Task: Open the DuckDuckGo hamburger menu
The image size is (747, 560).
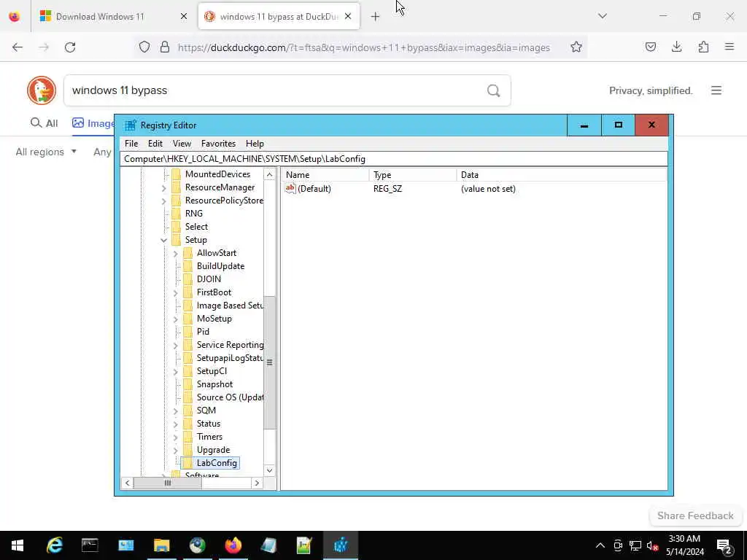Action: point(716,90)
